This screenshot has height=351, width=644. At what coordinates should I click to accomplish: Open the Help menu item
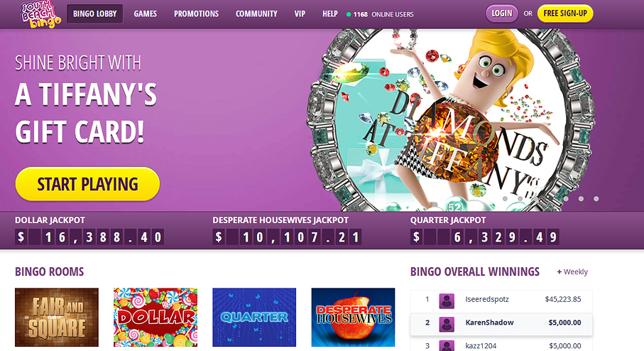329,14
